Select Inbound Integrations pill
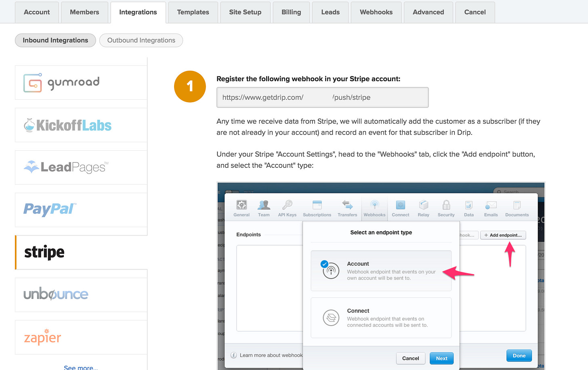Screen dimensions: 588x370 (x=55, y=40)
